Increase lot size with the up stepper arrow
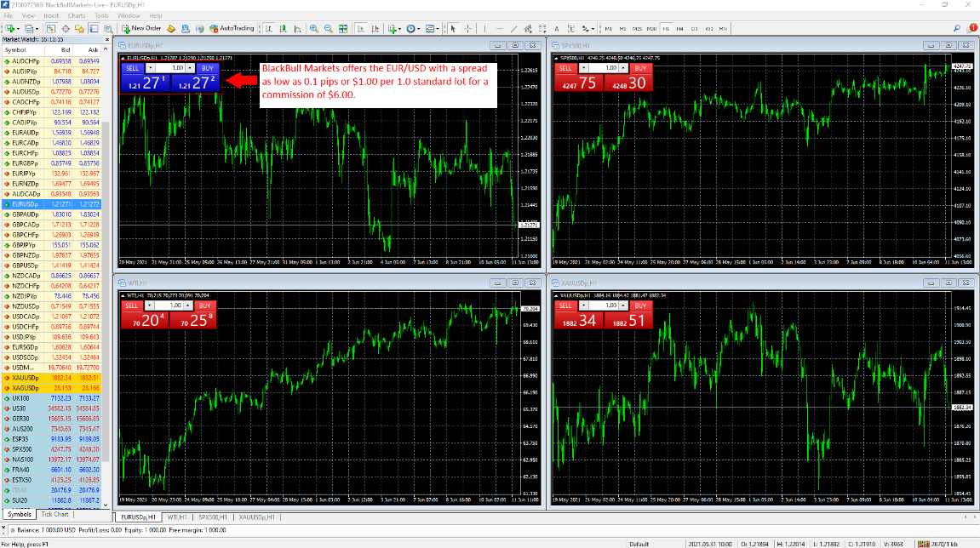 [189, 67]
